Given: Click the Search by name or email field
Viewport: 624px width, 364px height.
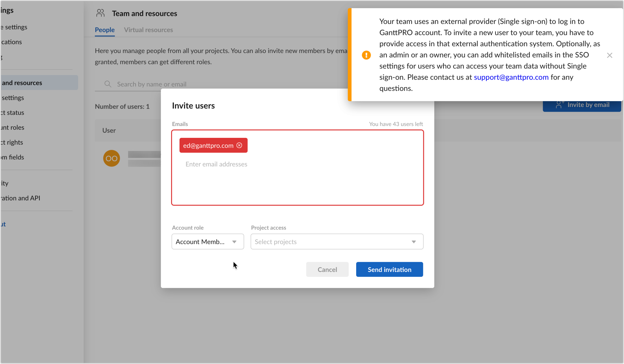Looking at the screenshot, I should 151,84.
